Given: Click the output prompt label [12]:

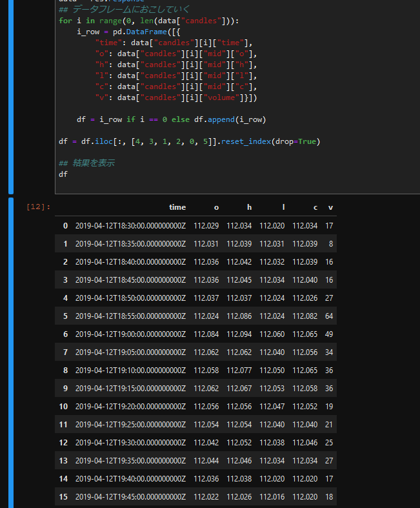Looking at the screenshot, I should coord(39,207).
